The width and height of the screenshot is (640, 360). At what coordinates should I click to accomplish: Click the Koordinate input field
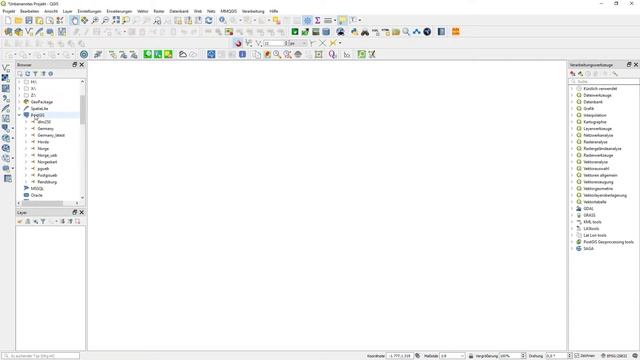[399, 356]
